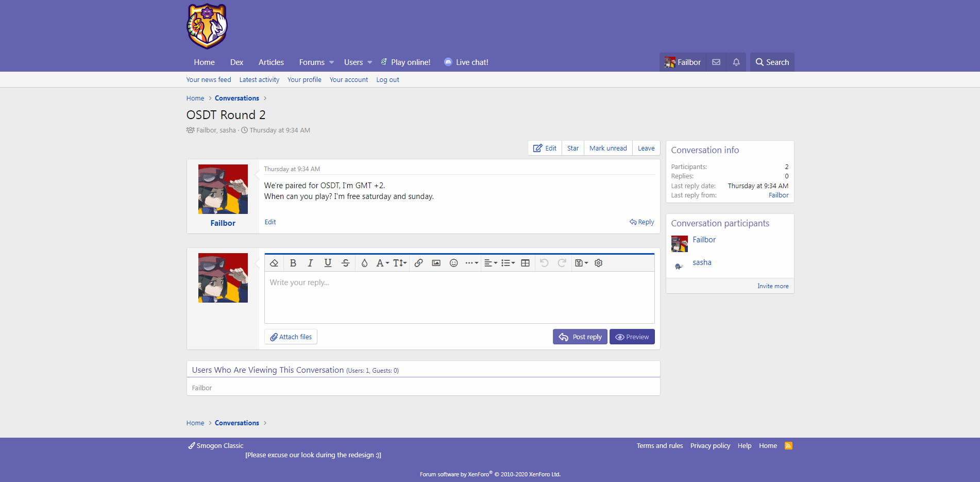Open the notifications bell icon
980x482 pixels.
(736, 62)
